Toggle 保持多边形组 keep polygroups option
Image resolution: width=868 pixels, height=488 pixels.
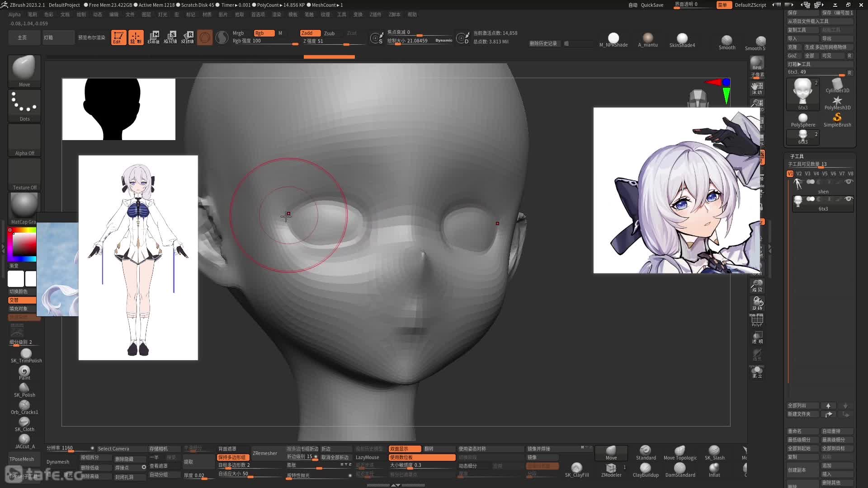coord(233,457)
